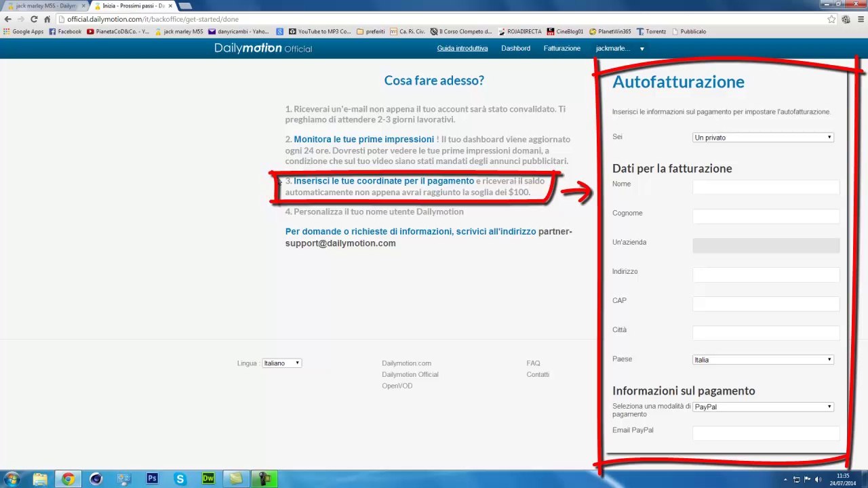Open the Torrentz bookmark
The height and width of the screenshot is (488, 868).
coord(652,31)
